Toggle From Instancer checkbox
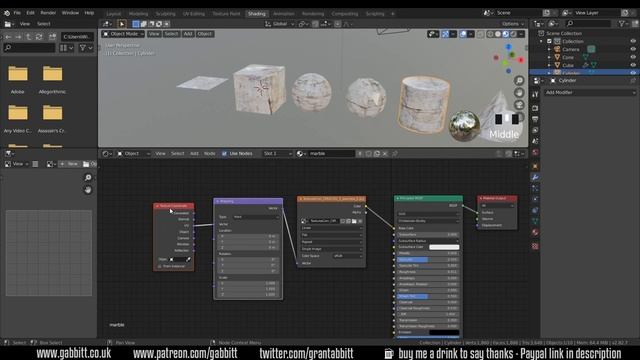The width and height of the screenshot is (640, 360). tap(160, 266)
